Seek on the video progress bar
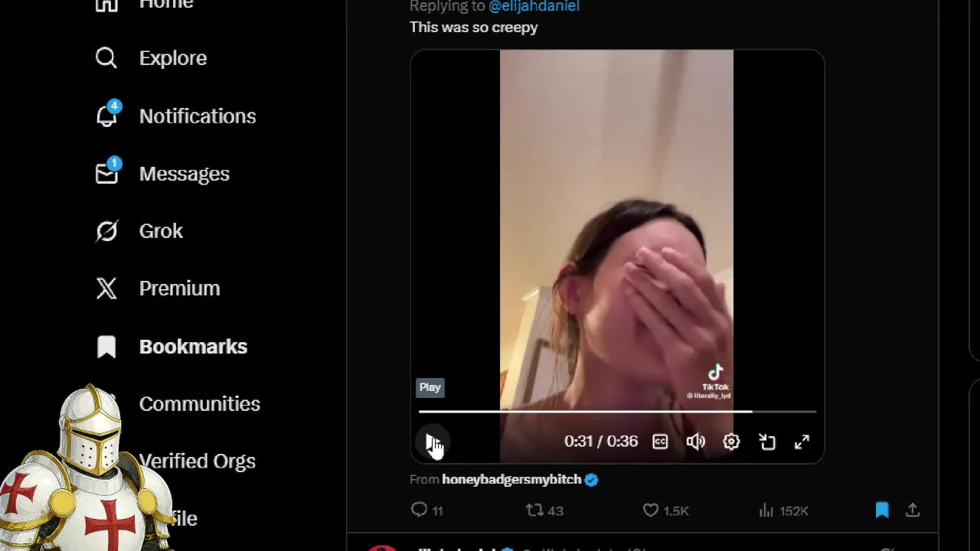980x551 pixels. 617,412
